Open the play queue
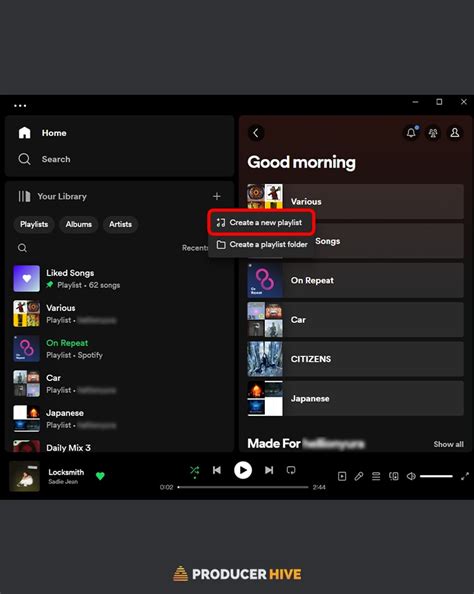This screenshot has width=474, height=594. pos(376,476)
